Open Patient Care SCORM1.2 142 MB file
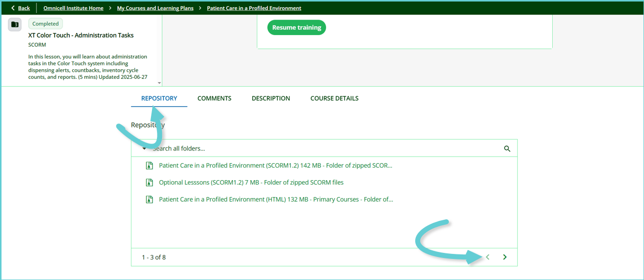The width and height of the screenshot is (644, 280). click(x=275, y=166)
